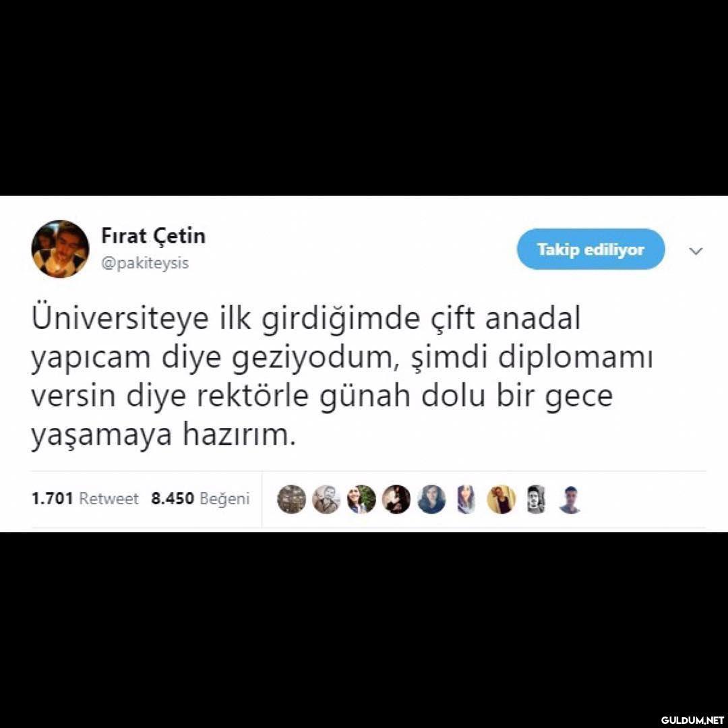
Task: Expand the tweet options chevron menu
Action: point(696,251)
